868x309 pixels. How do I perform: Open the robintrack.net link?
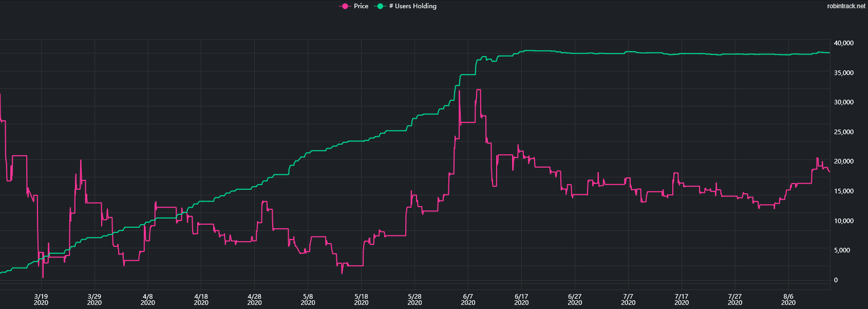[846, 6]
